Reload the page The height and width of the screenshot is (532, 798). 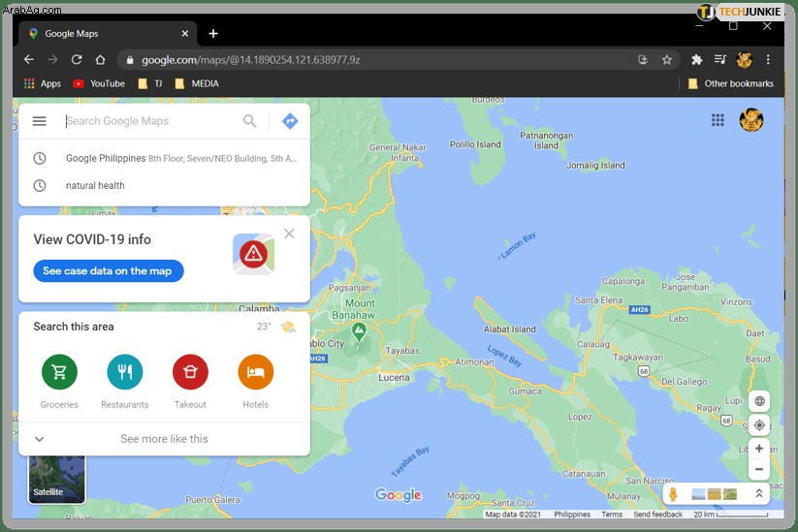click(77, 59)
